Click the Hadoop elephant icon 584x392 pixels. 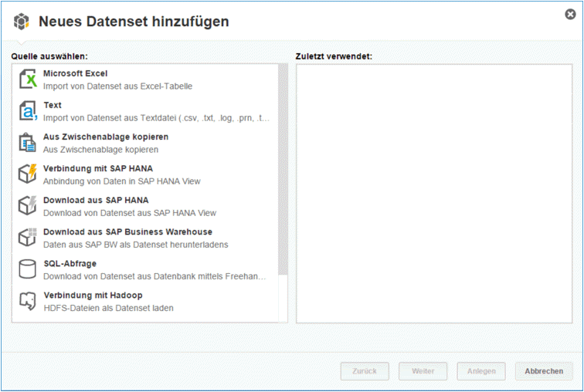point(28,301)
